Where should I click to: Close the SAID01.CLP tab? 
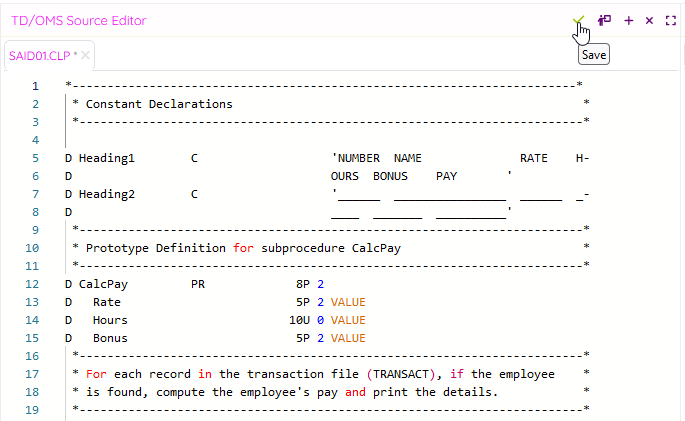[x=86, y=55]
